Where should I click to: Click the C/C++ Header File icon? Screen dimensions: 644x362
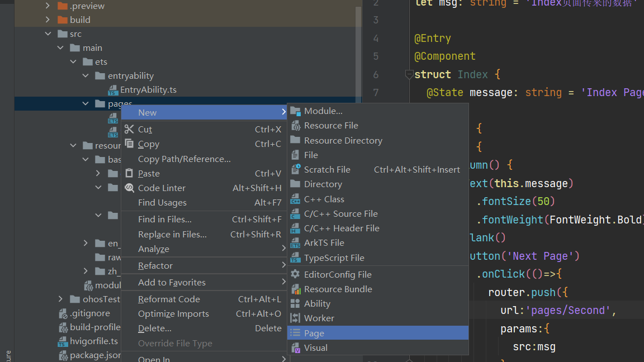coord(295,228)
